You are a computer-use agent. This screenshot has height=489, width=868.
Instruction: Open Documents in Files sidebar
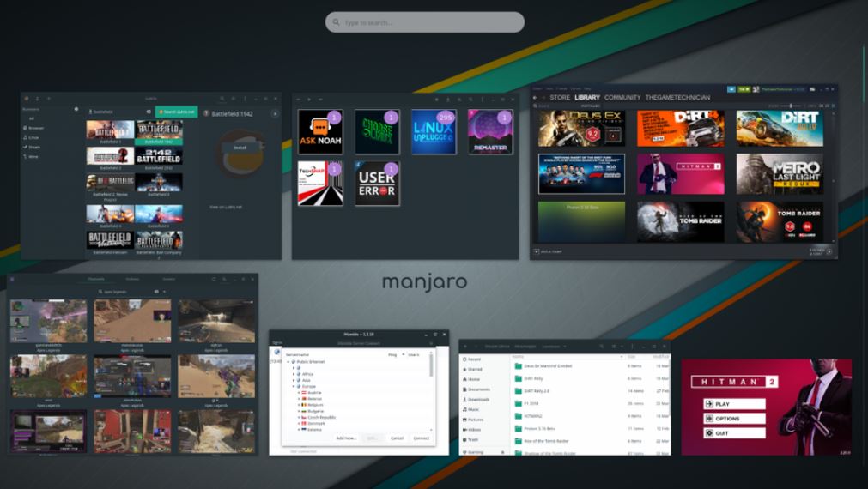point(476,389)
